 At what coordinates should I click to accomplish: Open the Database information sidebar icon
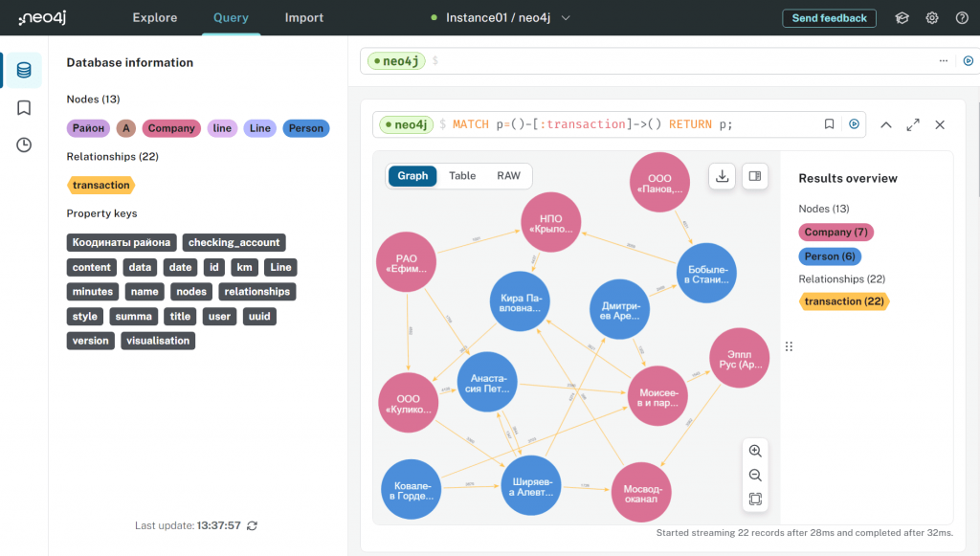click(x=21, y=69)
